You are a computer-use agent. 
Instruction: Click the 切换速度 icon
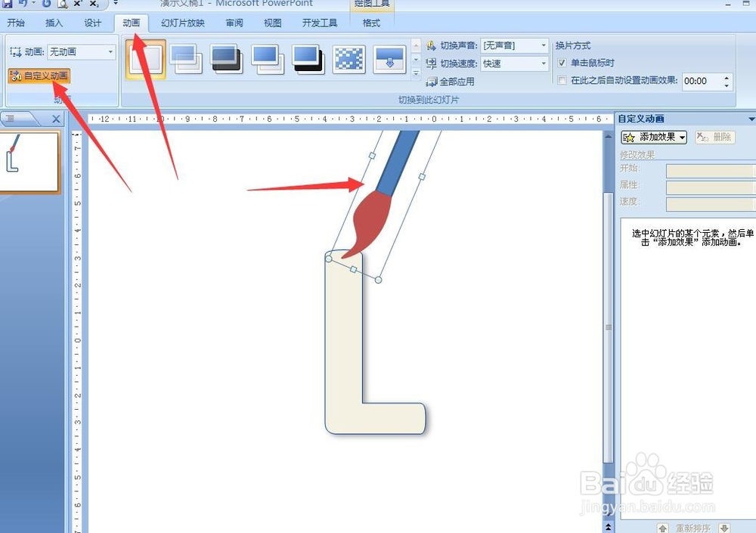(x=431, y=64)
